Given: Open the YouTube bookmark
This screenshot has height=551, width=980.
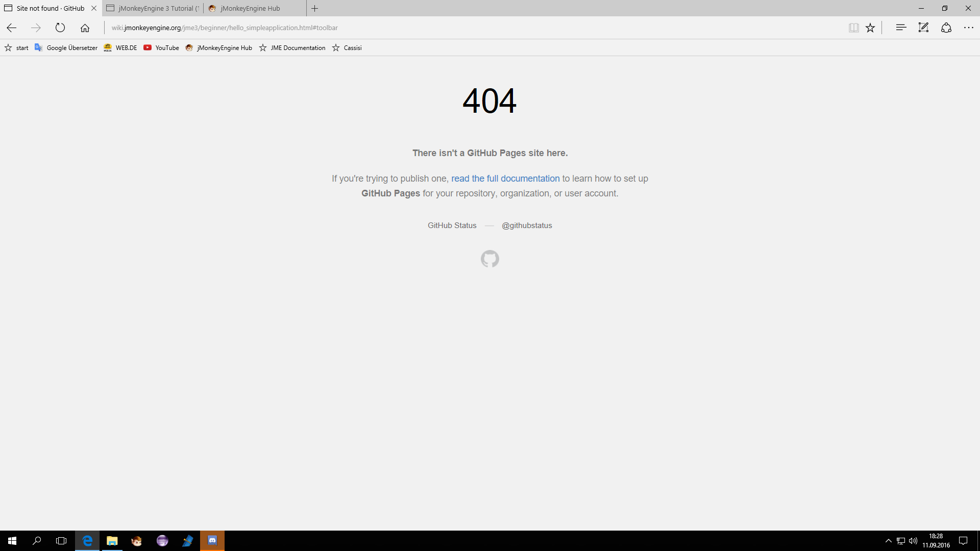Looking at the screenshot, I should point(161,47).
